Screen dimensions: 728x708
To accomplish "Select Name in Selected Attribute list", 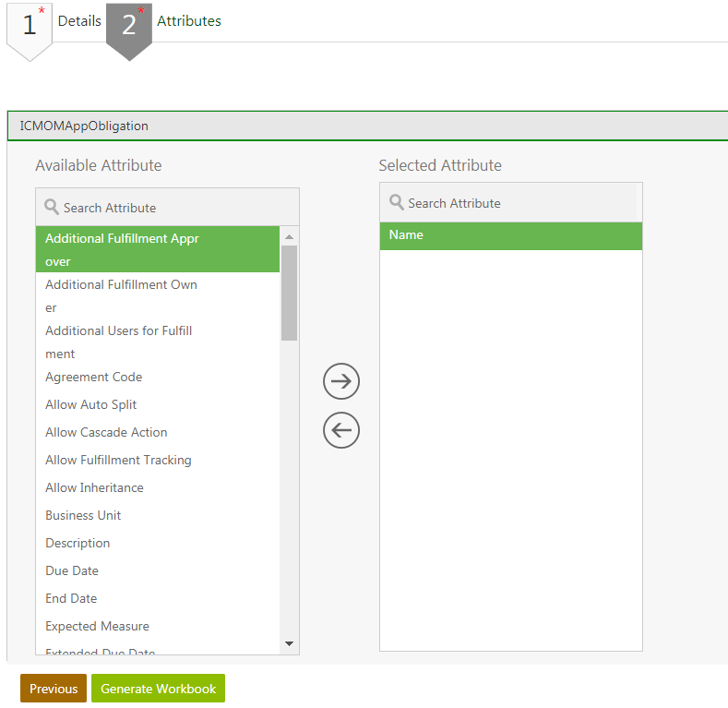I will [510, 235].
